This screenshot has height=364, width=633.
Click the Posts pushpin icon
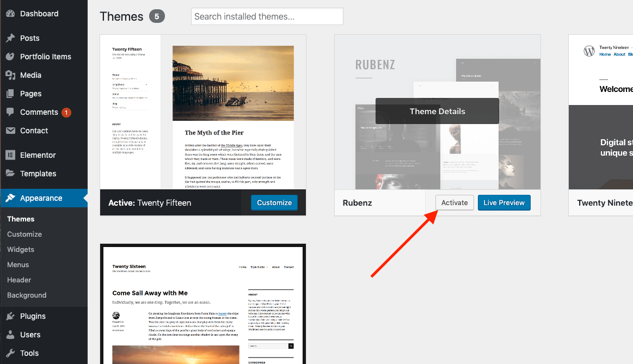tap(10, 38)
